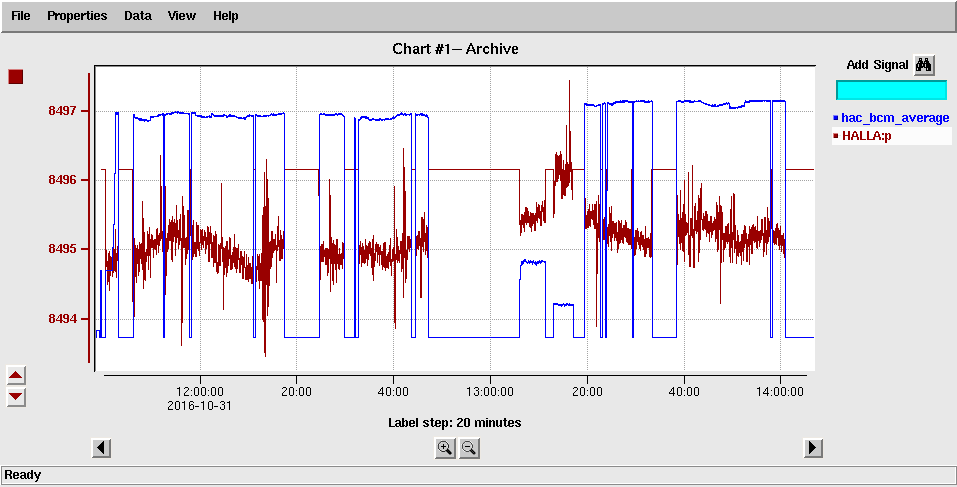Click the Add Signal binoculars icon
Viewport: 957px width, 487px height.
point(924,65)
